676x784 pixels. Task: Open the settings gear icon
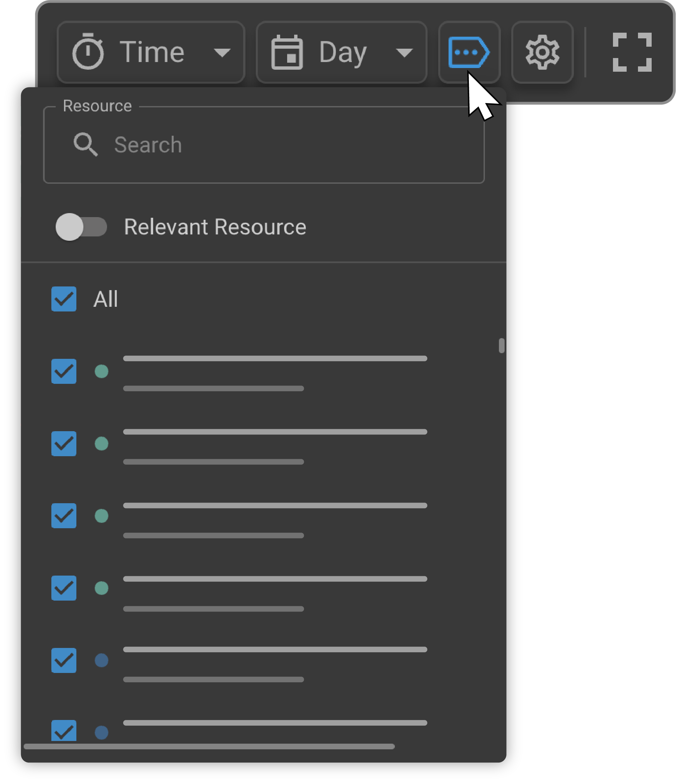pyautogui.click(x=542, y=52)
